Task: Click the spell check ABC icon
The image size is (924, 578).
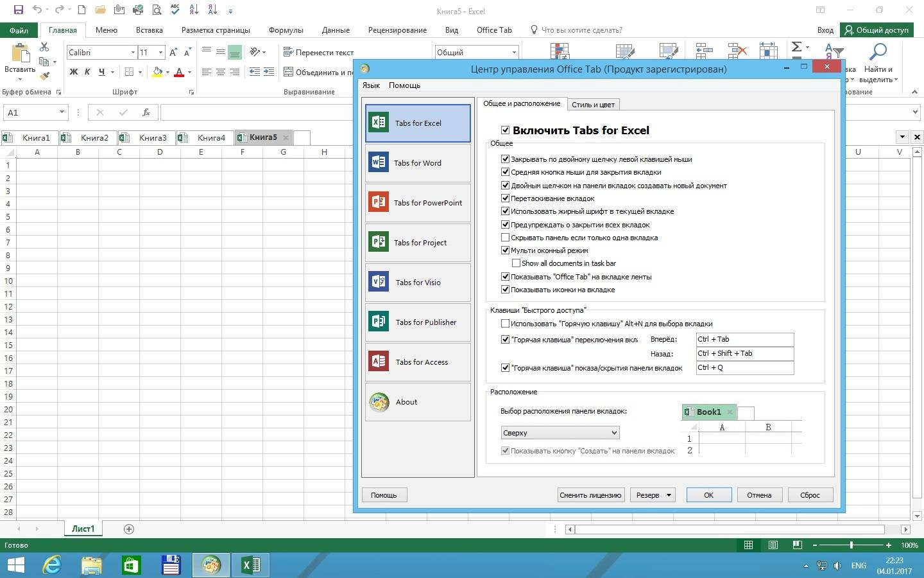Action: coord(175,10)
